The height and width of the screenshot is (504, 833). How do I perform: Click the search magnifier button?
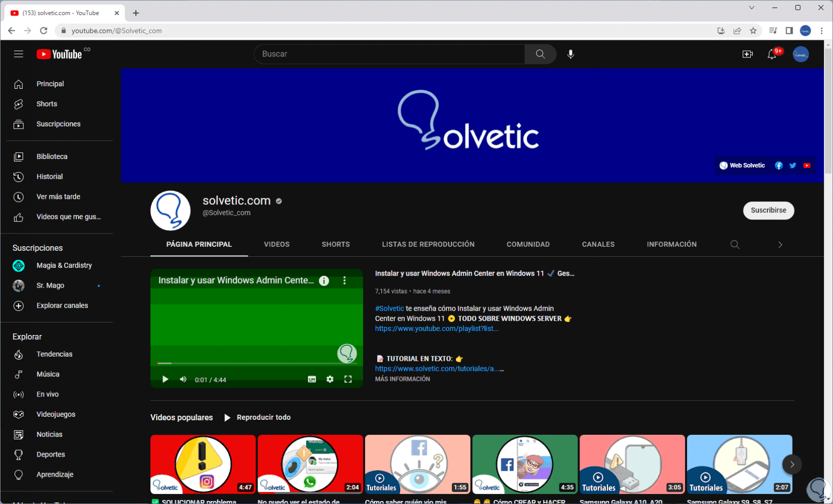540,54
